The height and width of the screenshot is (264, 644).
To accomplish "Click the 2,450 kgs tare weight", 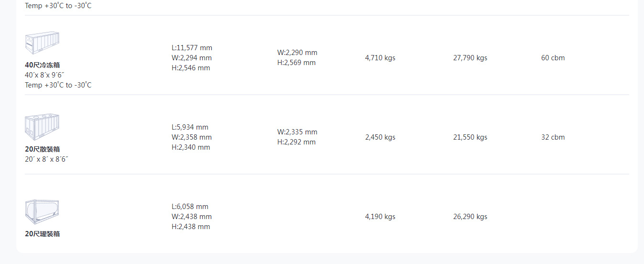I will [380, 137].
